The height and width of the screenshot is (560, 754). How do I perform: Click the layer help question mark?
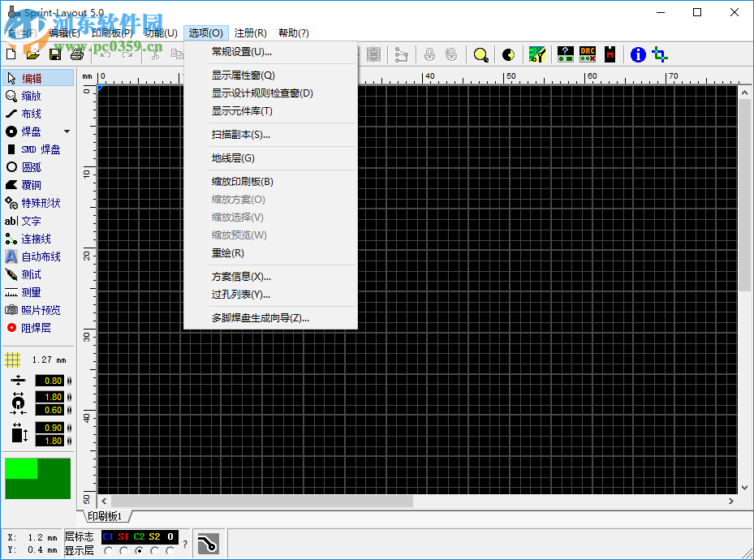(185, 544)
